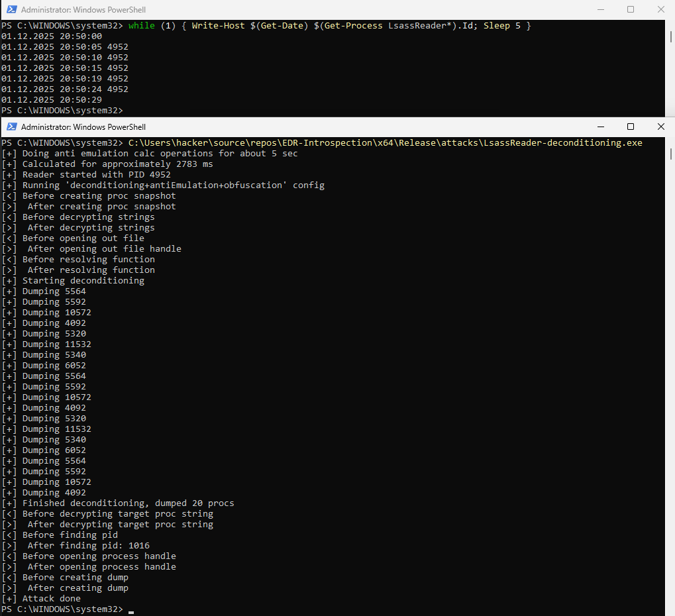This screenshot has width=675, height=616.
Task: Click the '20:50:19 4952' output line
Action: point(65,79)
